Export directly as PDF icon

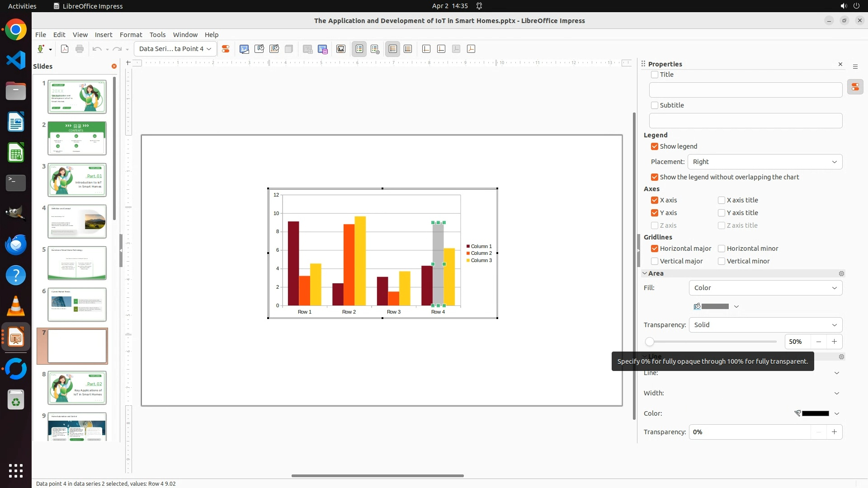click(x=65, y=49)
